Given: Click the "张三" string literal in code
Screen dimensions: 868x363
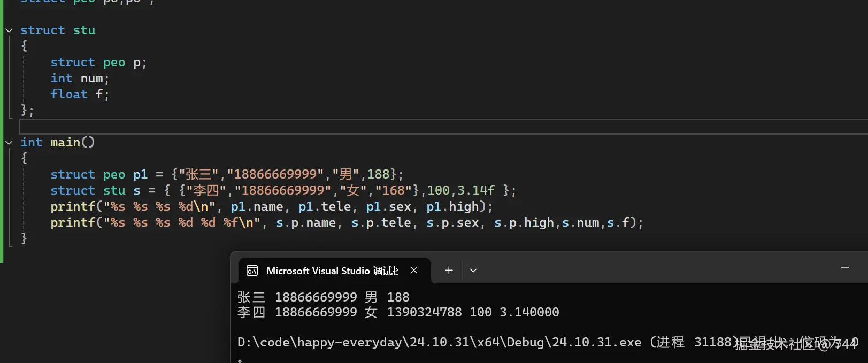Looking at the screenshot, I should click(x=199, y=175).
